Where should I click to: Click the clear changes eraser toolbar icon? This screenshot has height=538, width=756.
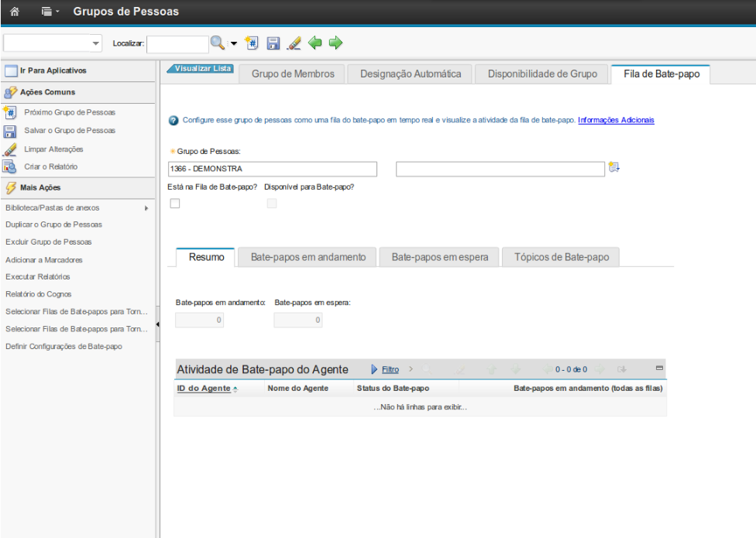[x=294, y=43]
